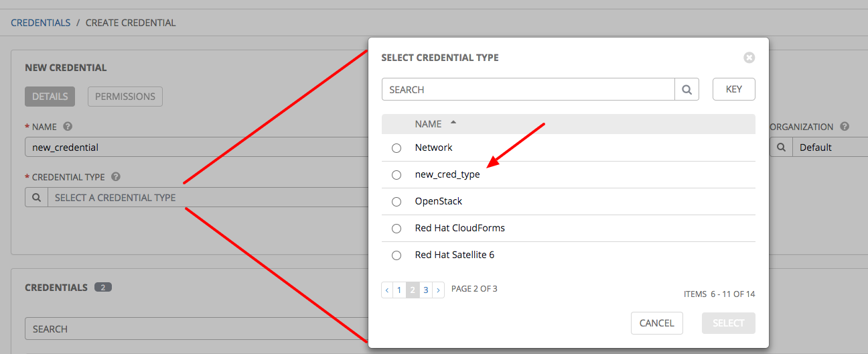Open the Details tab

pos(50,97)
